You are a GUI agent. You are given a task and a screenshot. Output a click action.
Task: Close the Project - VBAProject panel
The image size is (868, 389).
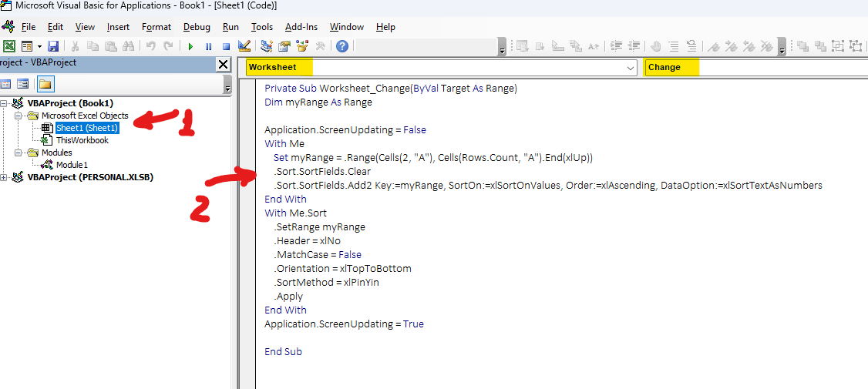click(223, 65)
